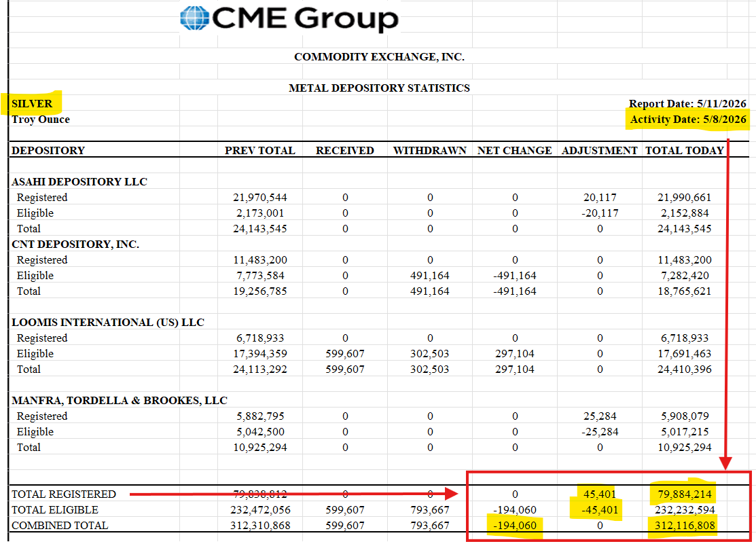The image size is (756, 542).
Task: Select CNT total today value 18,765,621
Action: pyautogui.click(x=684, y=291)
